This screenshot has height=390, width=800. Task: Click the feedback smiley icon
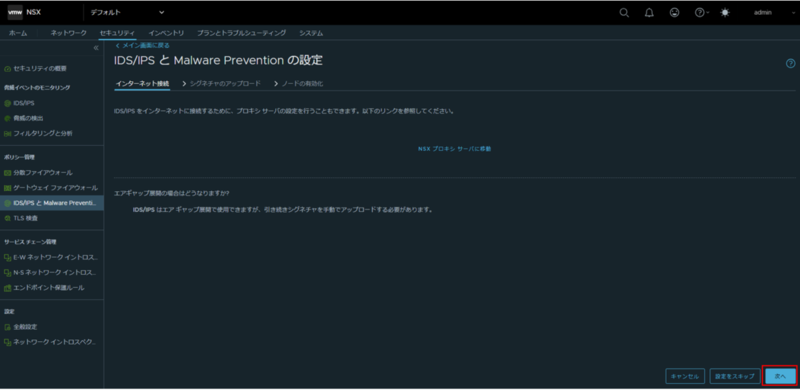[674, 13]
